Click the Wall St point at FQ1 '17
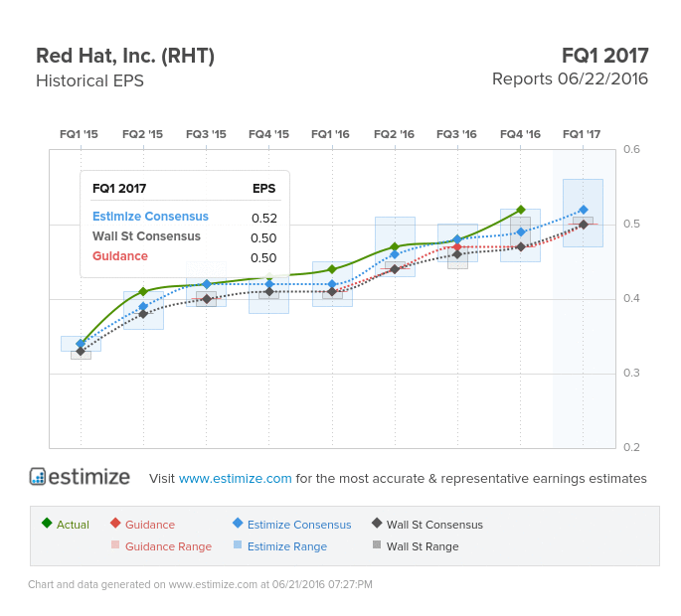Image resolution: width=681 pixels, height=616 pixels. point(584,225)
